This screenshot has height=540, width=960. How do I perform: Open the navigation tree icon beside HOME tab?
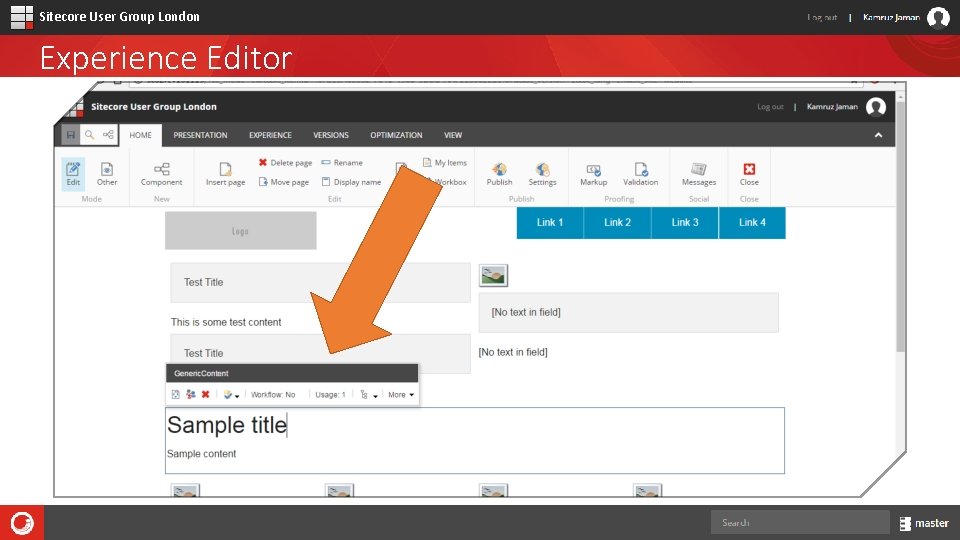click(x=108, y=135)
